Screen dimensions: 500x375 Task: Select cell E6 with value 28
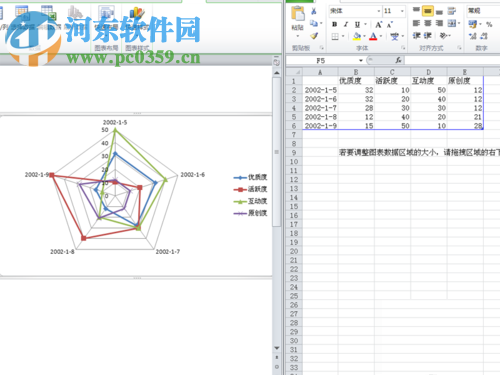[x=465, y=126]
